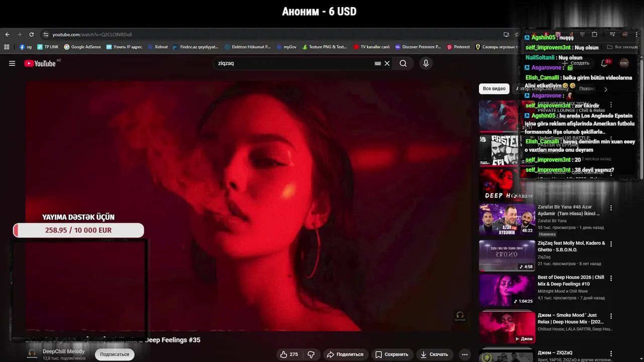Click the 258.95 / 10 000 EUR donation bar
644x362 pixels.
78,230
